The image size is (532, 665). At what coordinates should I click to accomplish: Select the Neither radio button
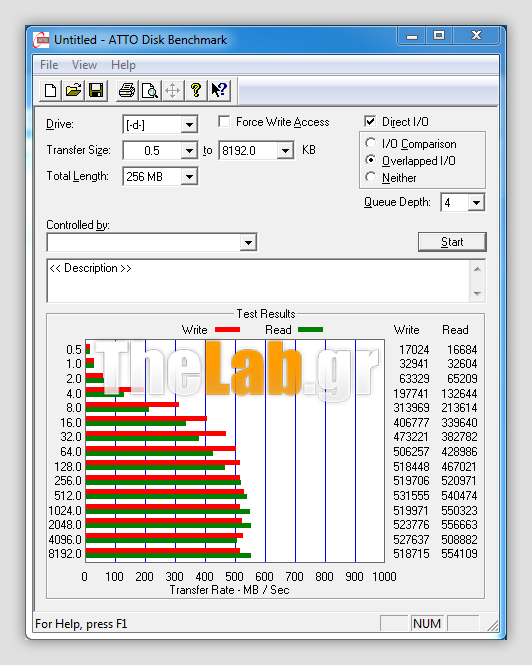coord(370,177)
